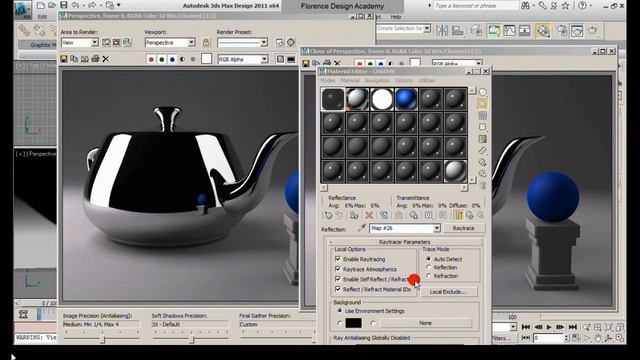Click the lock viewport padlock icon
Viewport: 640px width, 360px height.
[x=206, y=42]
